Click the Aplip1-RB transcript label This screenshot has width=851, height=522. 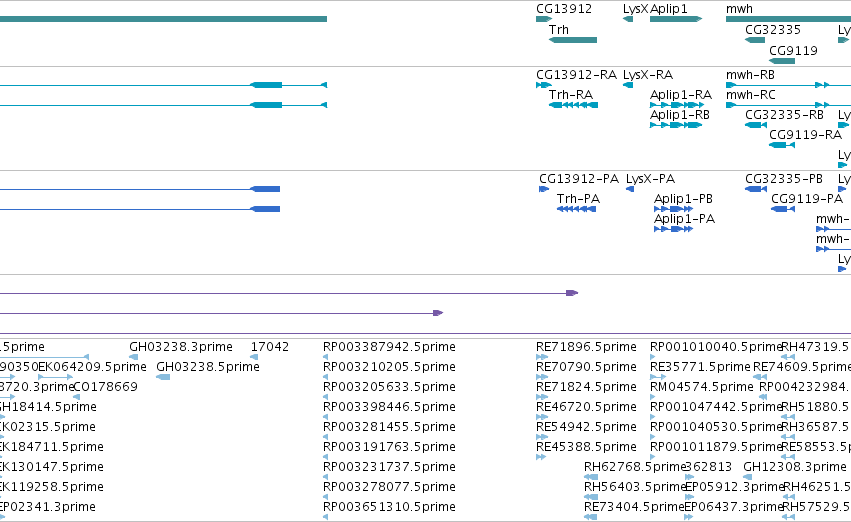click(680, 115)
